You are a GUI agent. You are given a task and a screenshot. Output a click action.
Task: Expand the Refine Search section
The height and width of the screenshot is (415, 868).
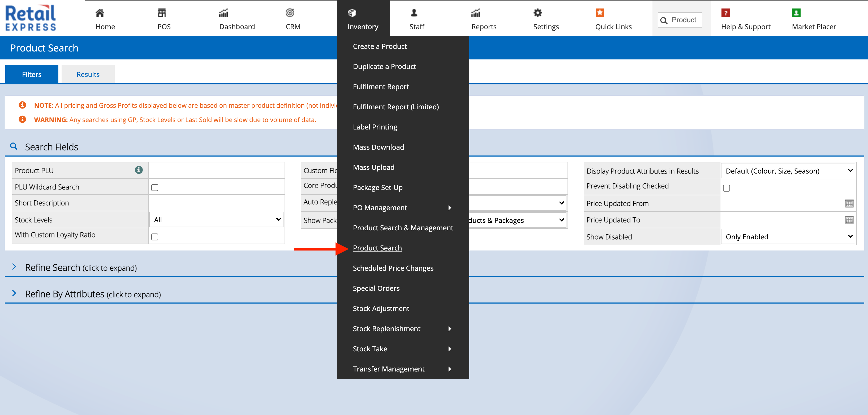(x=81, y=267)
